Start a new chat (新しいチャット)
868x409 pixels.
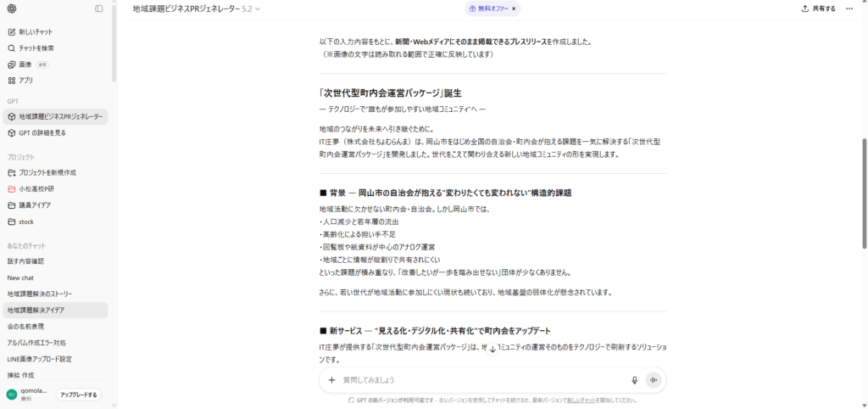(35, 32)
